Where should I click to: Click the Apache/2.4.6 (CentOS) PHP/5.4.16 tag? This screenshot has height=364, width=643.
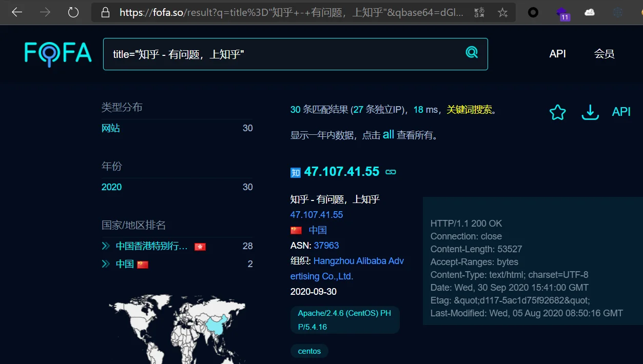345,320
